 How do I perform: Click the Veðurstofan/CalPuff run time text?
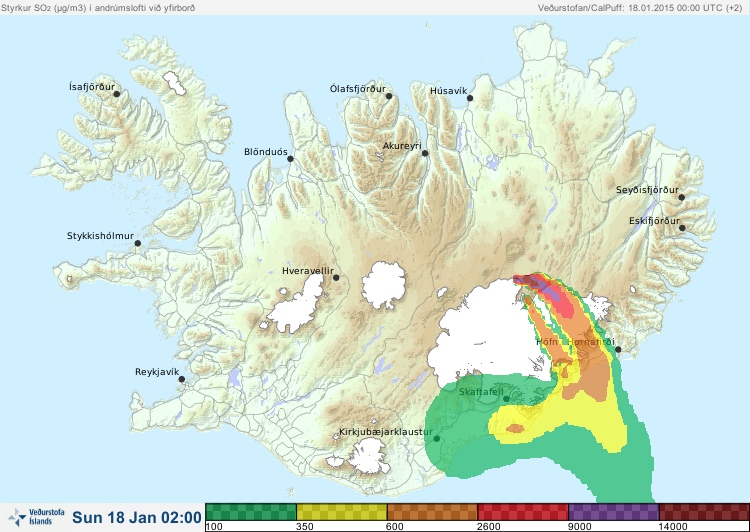640,8
